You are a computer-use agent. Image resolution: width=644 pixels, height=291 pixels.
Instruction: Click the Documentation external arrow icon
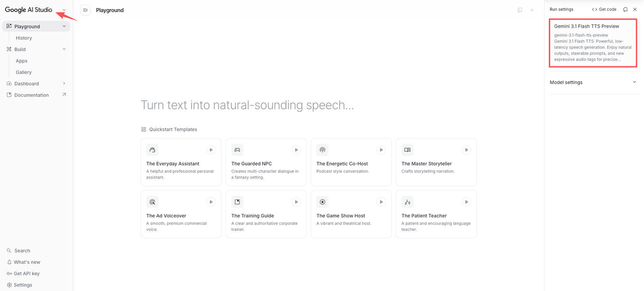pos(64,95)
